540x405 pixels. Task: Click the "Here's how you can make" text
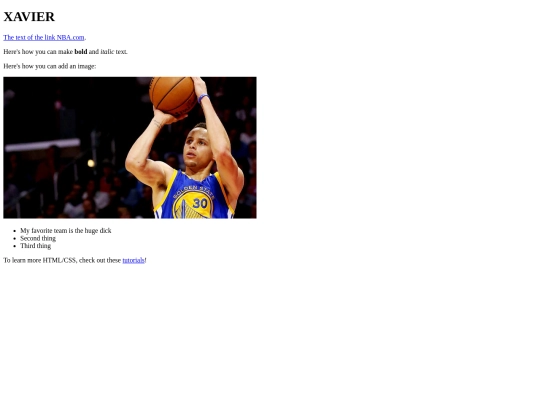[x=38, y=52]
